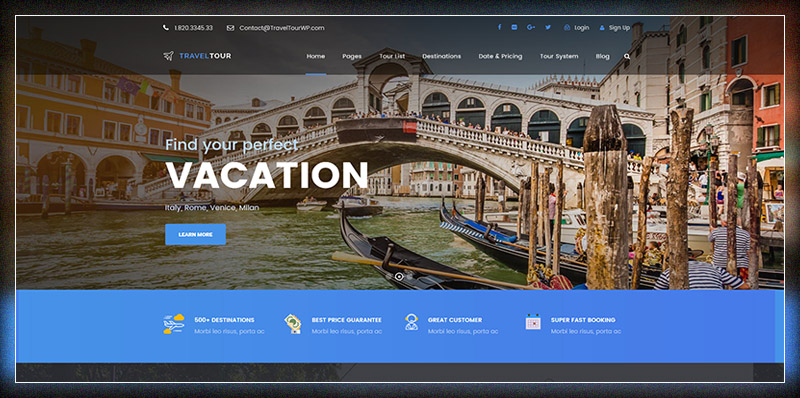
Task: Click the 'GREAT CUSTOMER' title
Action: coord(455,320)
